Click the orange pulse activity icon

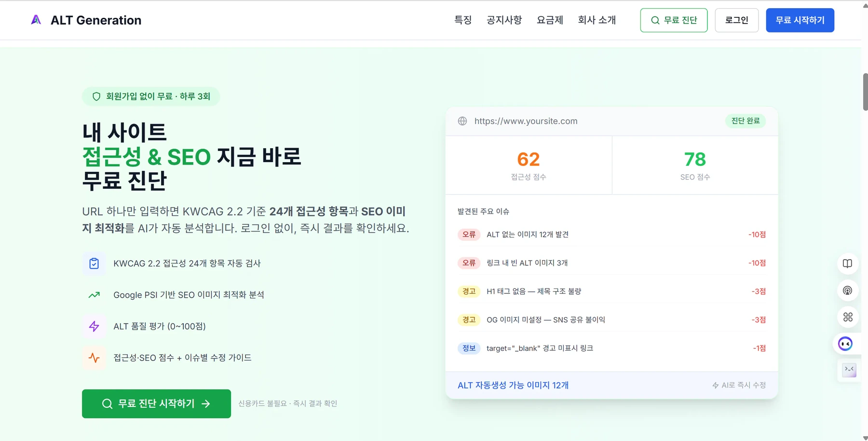pyautogui.click(x=94, y=358)
